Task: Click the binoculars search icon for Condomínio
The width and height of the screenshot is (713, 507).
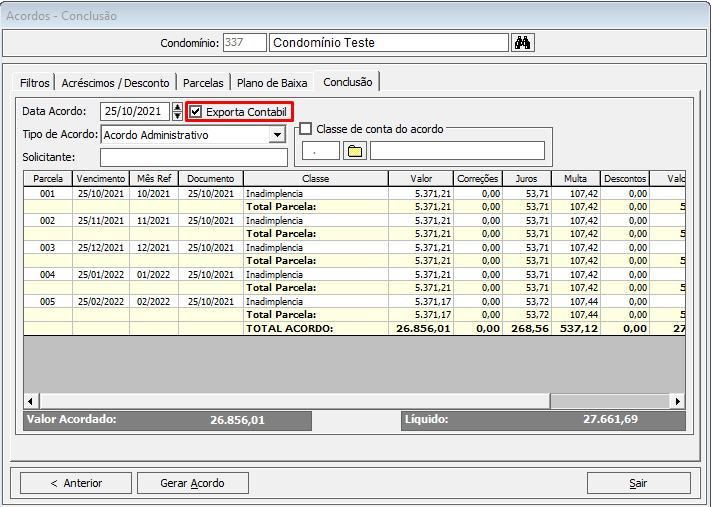Action: coord(522,43)
